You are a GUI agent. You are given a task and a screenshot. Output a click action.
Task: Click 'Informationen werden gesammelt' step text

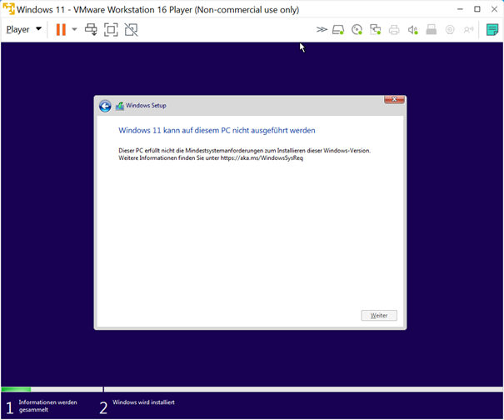(47, 406)
